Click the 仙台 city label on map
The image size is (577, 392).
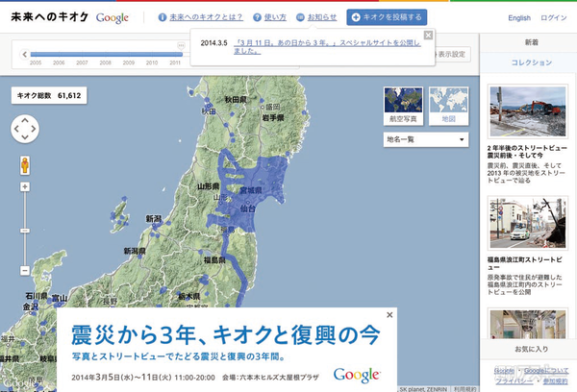point(247,208)
